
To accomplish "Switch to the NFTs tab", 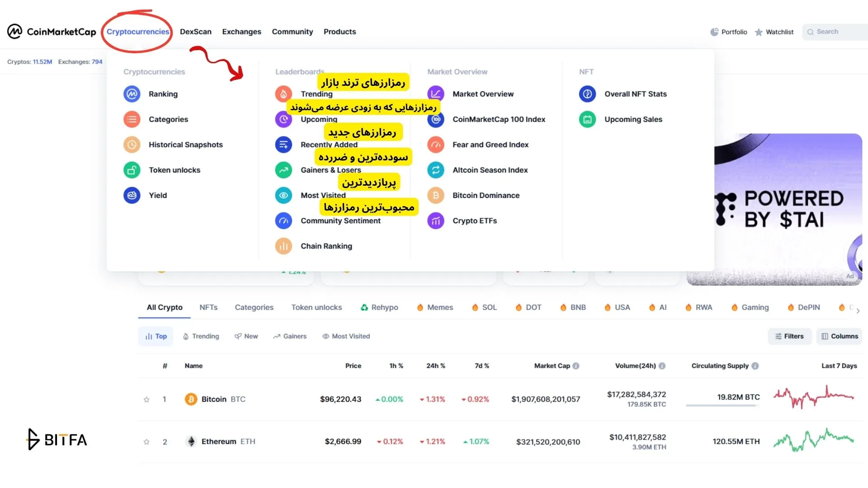I will pos(208,307).
